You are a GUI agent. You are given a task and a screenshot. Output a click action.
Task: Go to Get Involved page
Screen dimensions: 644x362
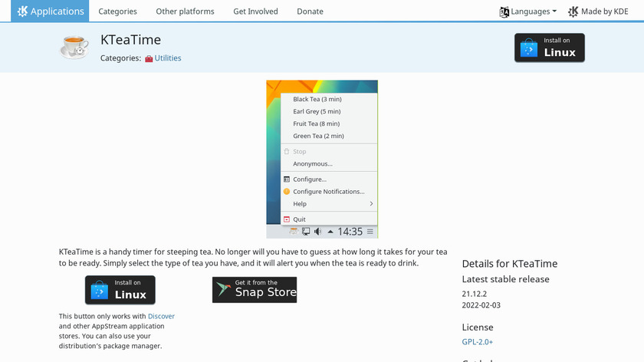point(255,12)
